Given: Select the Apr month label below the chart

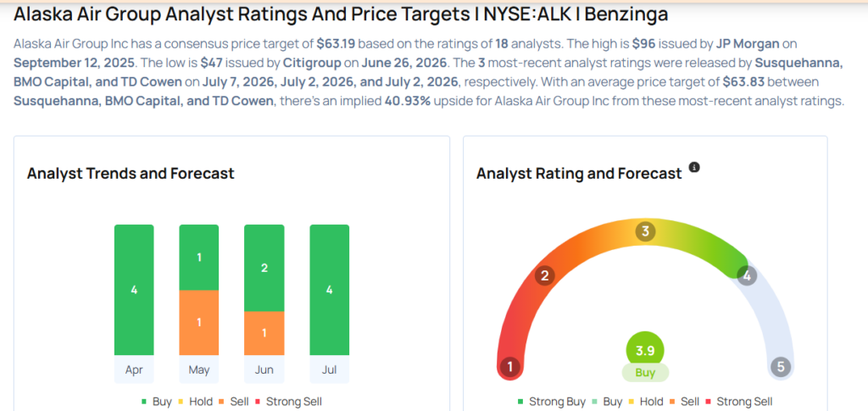Looking at the screenshot, I should point(134,369).
